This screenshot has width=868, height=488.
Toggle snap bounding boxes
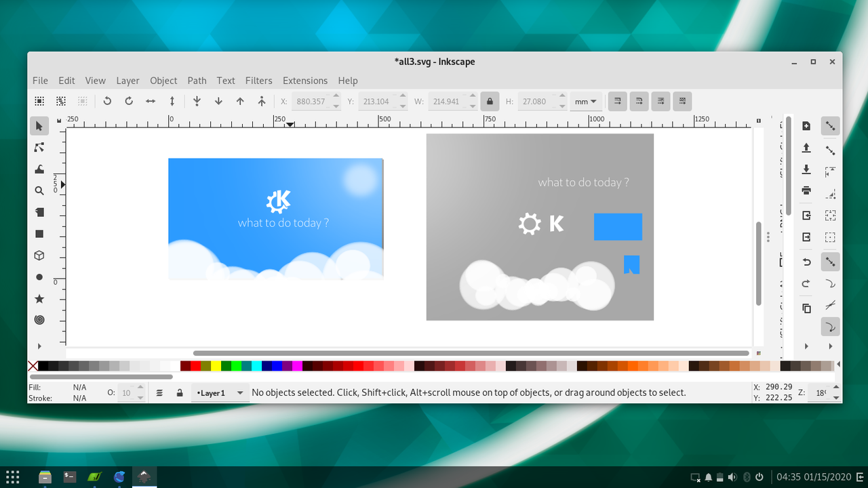(830, 150)
